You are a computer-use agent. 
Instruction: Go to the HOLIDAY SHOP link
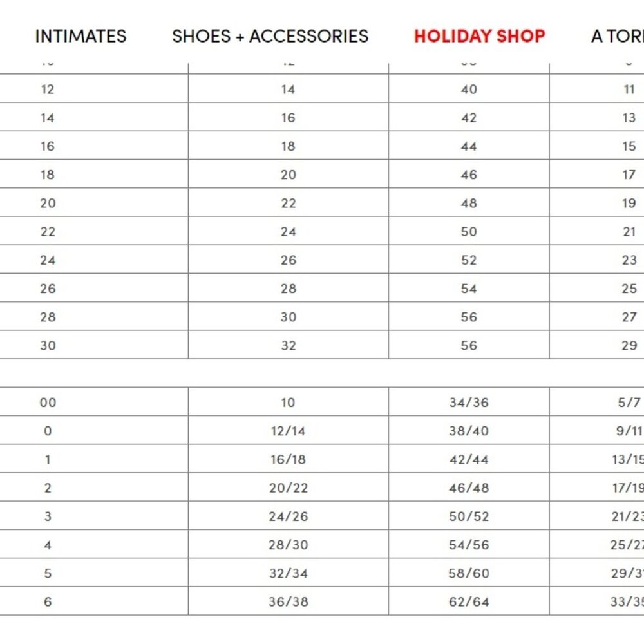pos(479,36)
